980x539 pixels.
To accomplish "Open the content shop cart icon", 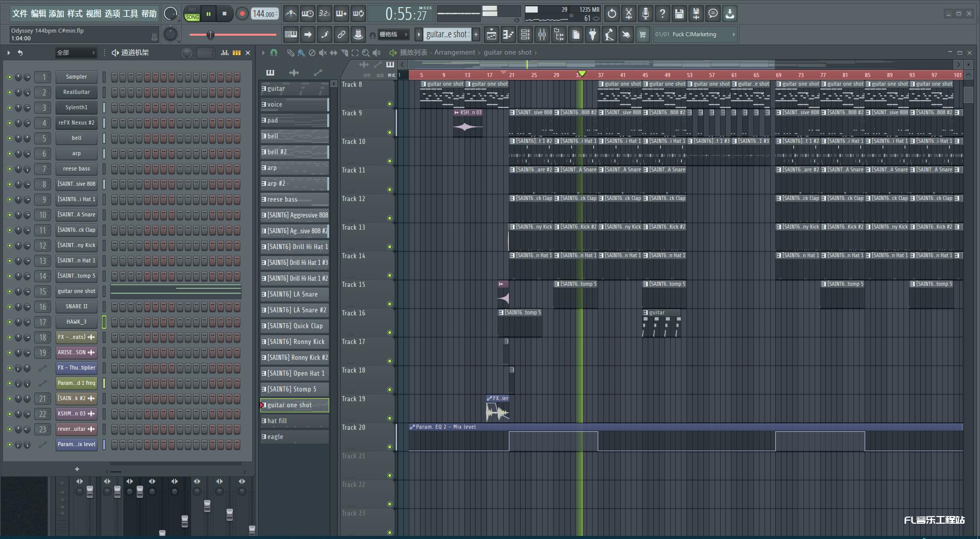I will pos(643,35).
